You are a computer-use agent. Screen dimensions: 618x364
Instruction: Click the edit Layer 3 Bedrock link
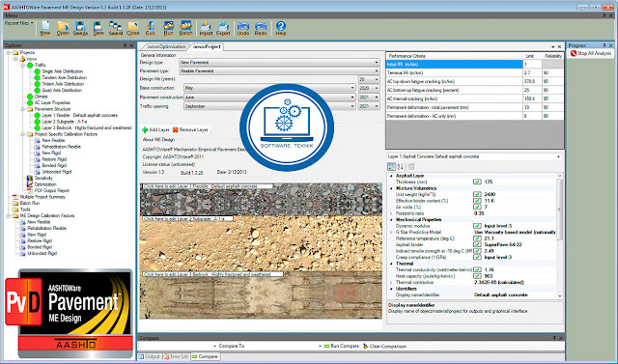(212, 274)
